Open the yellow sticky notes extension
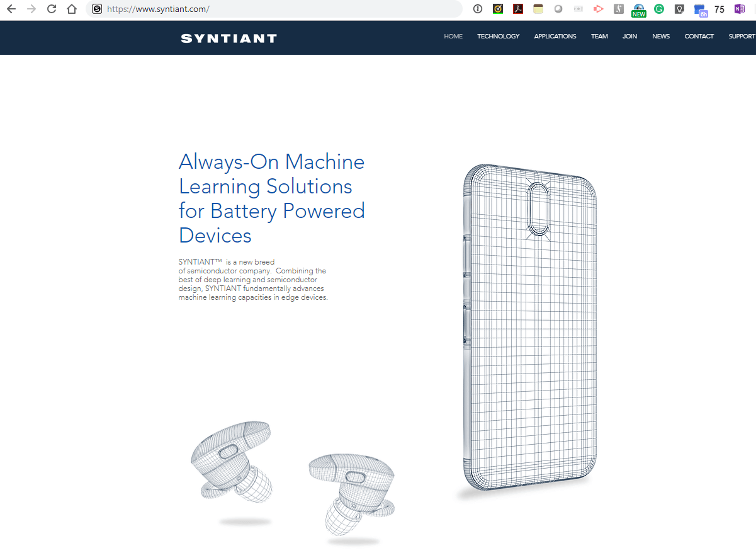Viewport: 756px width, 560px height. pyautogui.click(x=538, y=9)
